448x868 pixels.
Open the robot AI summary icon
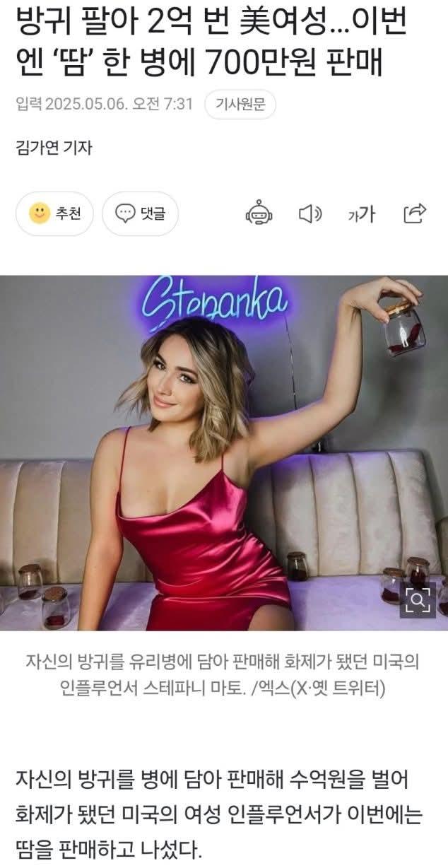point(259,213)
